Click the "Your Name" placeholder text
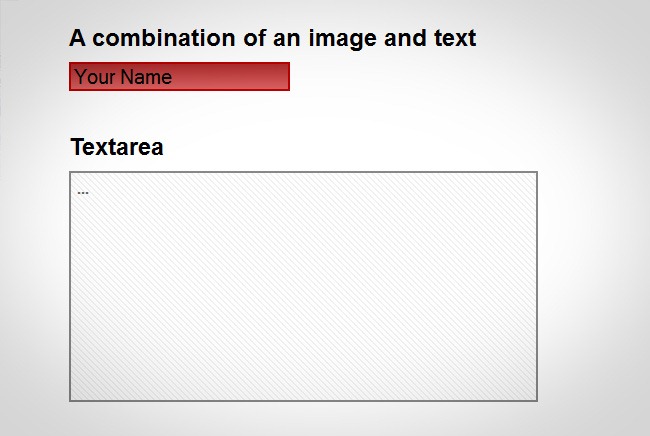 123,77
